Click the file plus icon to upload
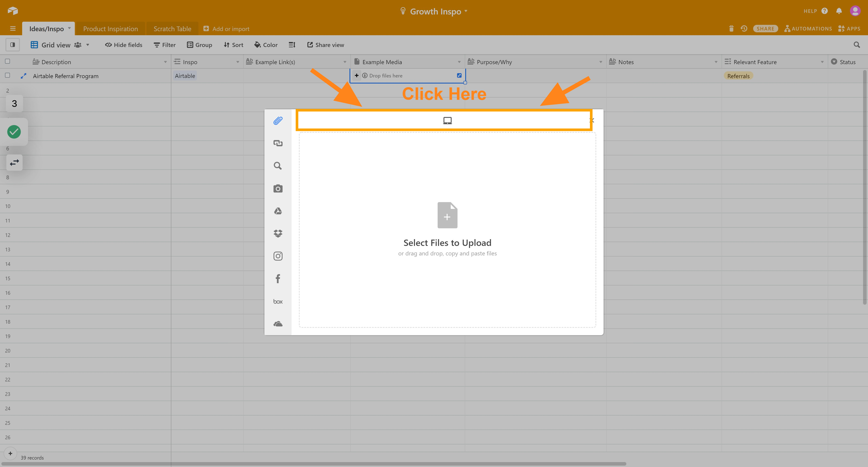This screenshot has height=467, width=868. (447, 215)
